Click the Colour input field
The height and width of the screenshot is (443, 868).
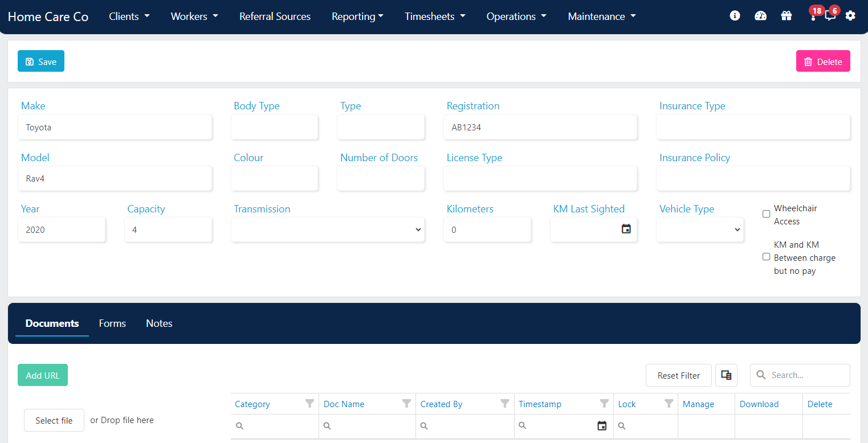click(275, 178)
